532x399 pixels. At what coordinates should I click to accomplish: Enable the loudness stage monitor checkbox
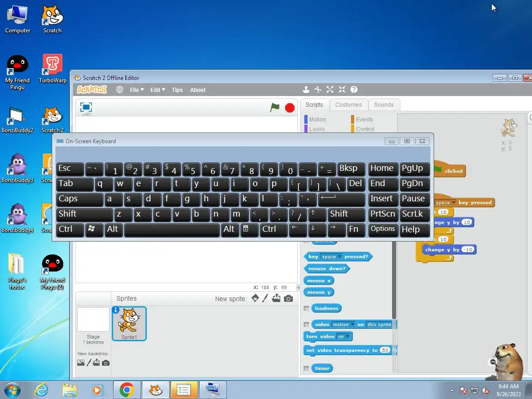[x=306, y=308]
